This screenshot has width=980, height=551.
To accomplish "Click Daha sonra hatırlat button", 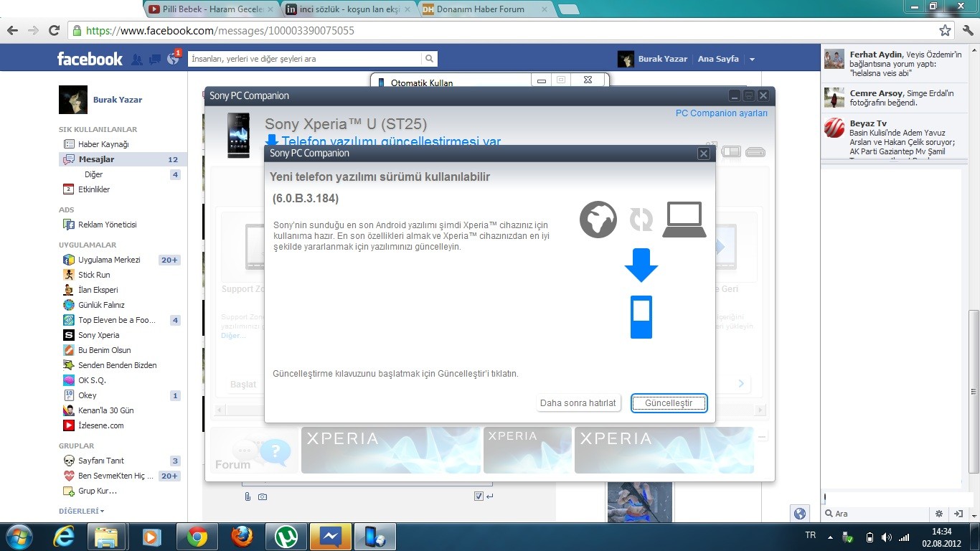I will tap(578, 403).
